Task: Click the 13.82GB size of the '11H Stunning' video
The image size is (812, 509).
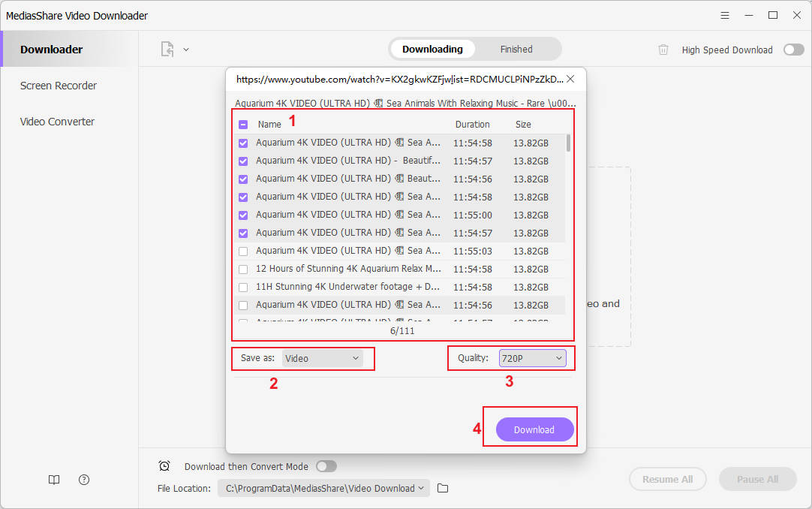Action: (531, 288)
